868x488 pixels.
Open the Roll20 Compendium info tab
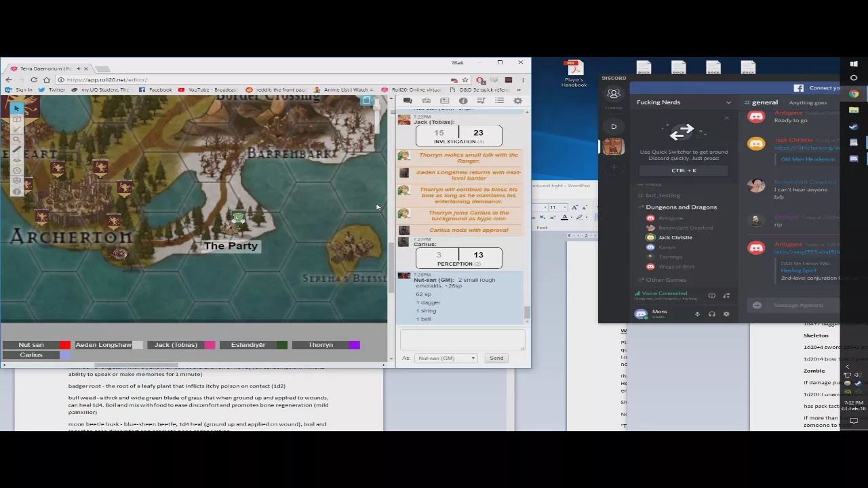pyautogui.click(x=463, y=101)
